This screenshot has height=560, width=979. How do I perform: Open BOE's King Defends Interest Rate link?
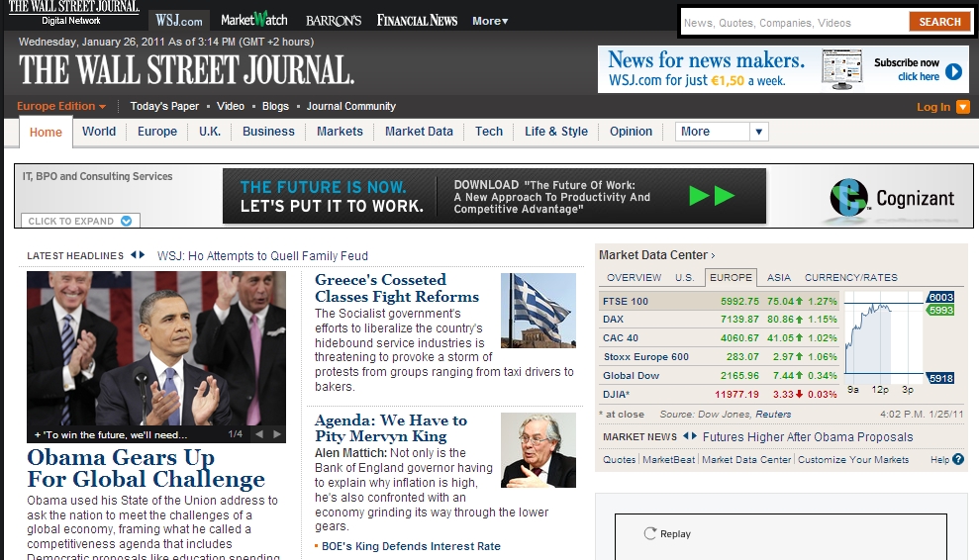[411, 546]
